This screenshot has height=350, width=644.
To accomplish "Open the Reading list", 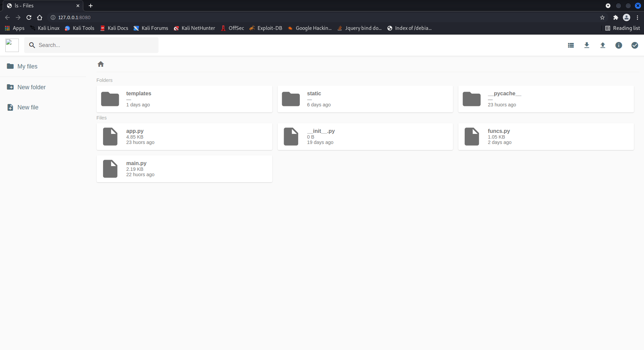I will tap(623, 28).
